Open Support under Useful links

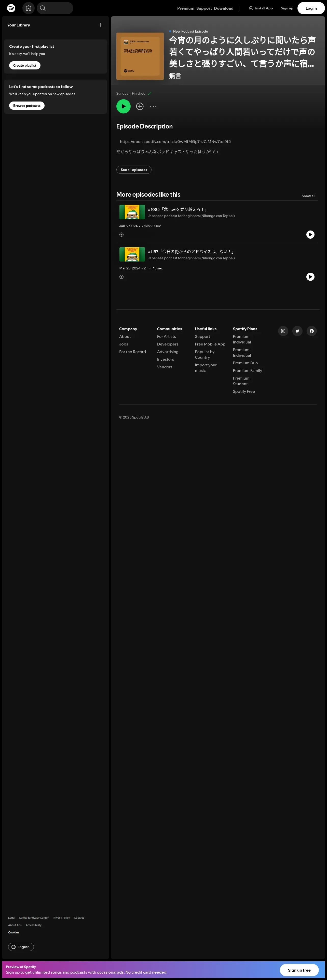[x=202, y=337]
